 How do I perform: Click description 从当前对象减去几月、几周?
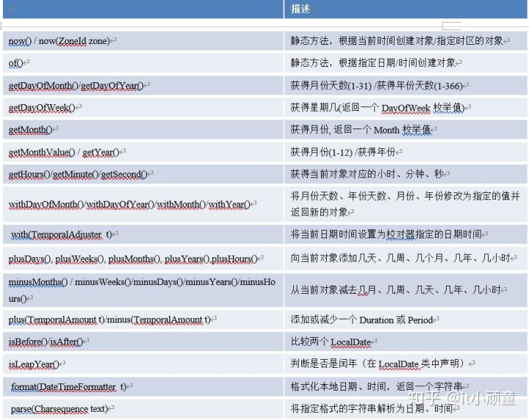(406, 290)
